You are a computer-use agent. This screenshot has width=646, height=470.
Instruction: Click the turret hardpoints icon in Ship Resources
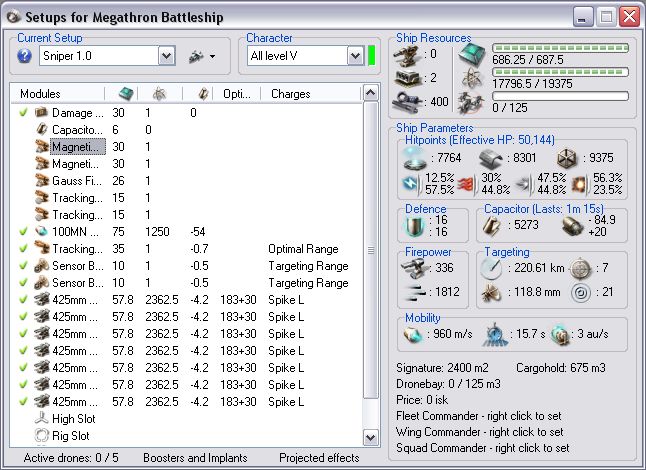pos(407,56)
